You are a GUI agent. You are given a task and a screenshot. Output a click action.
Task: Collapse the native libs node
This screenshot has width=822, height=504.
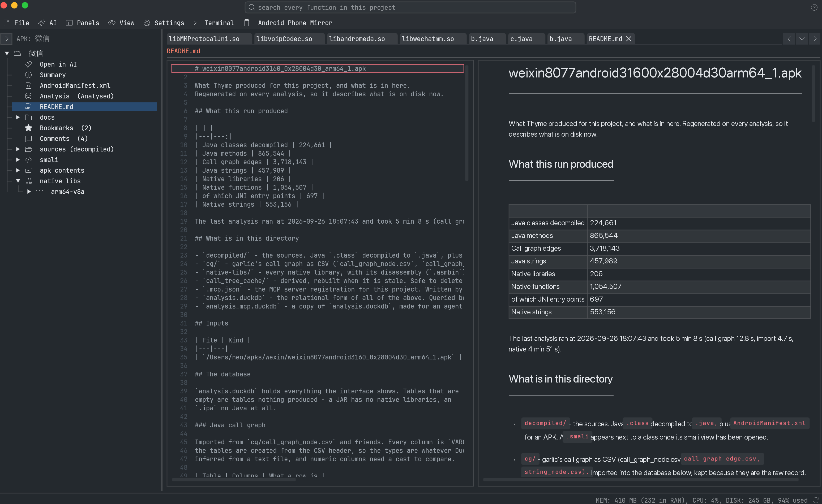tap(18, 181)
